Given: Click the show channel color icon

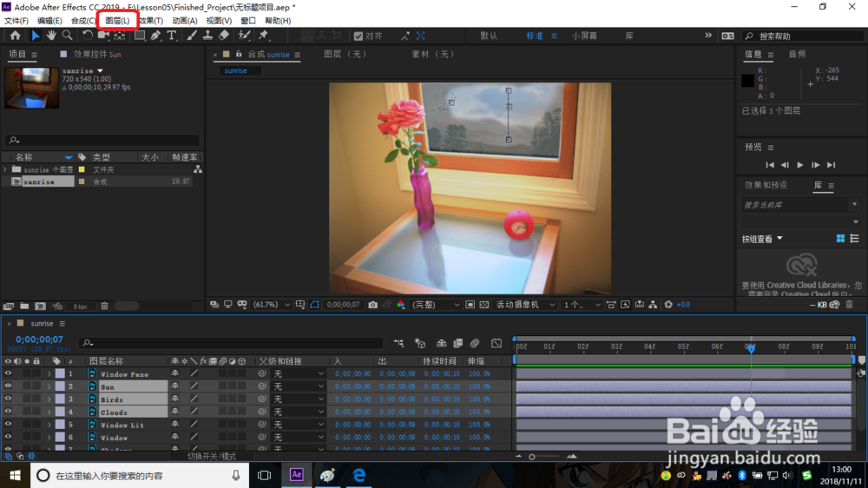Looking at the screenshot, I should [401, 305].
